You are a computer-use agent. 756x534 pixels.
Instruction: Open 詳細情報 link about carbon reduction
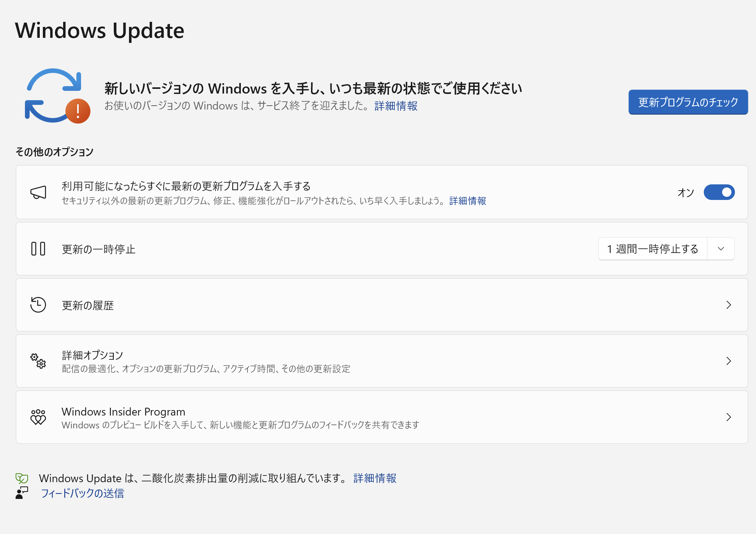[375, 478]
